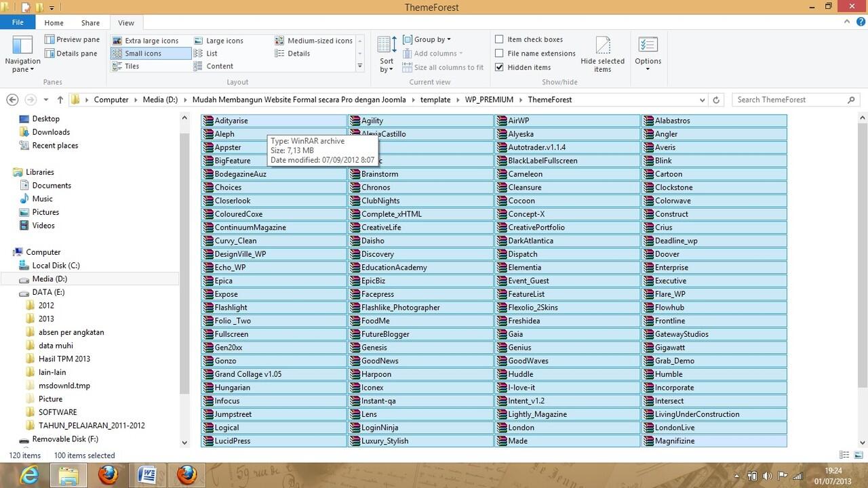Viewport: 868px width, 488px height.
Task: Click Media (D:) in the address path
Action: point(160,100)
